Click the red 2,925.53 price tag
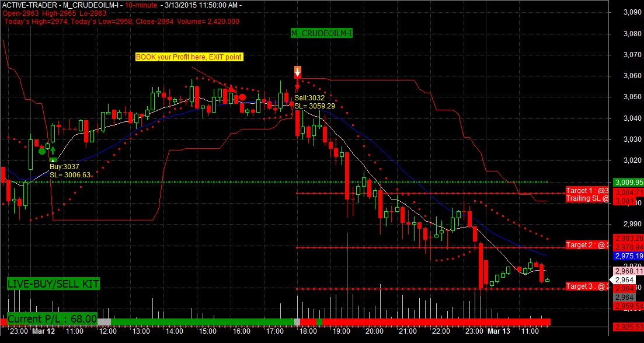 pyautogui.click(x=628, y=327)
